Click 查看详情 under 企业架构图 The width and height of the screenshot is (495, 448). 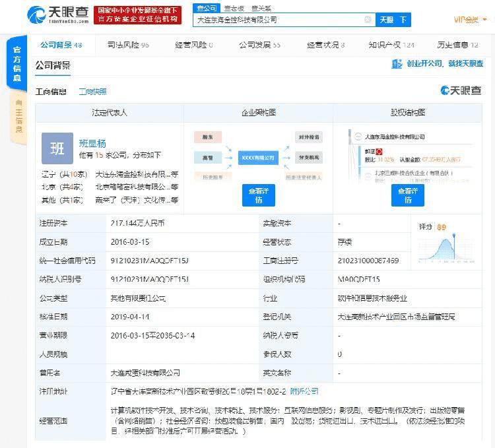(x=259, y=195)
